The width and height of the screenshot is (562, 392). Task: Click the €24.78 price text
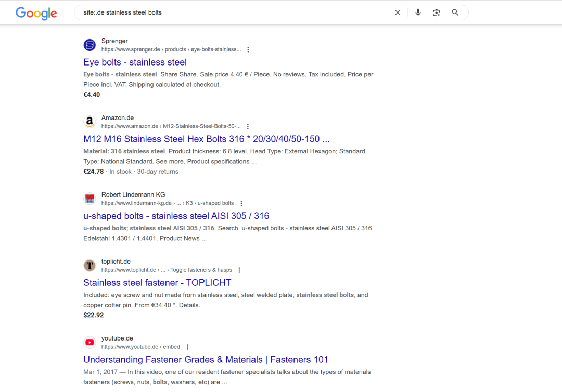pos(94,172)
